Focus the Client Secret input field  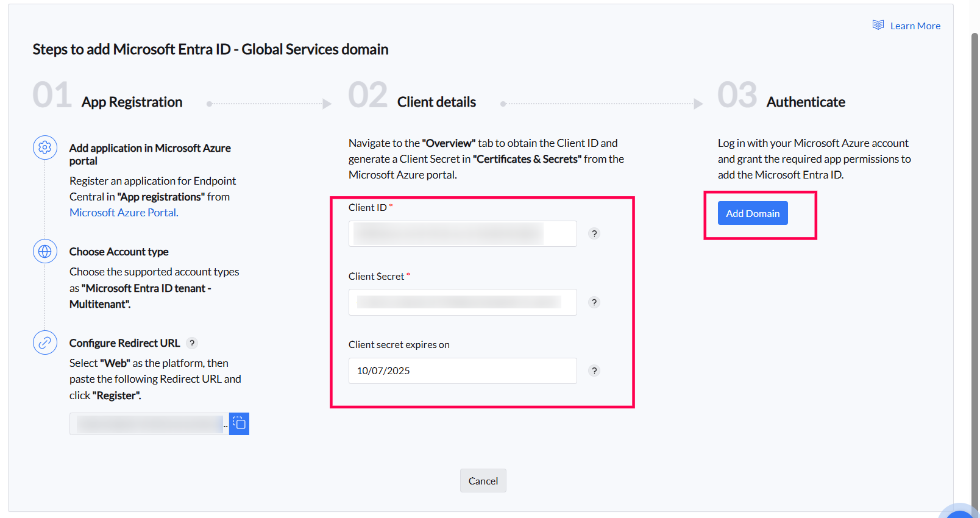click(462, 302)
